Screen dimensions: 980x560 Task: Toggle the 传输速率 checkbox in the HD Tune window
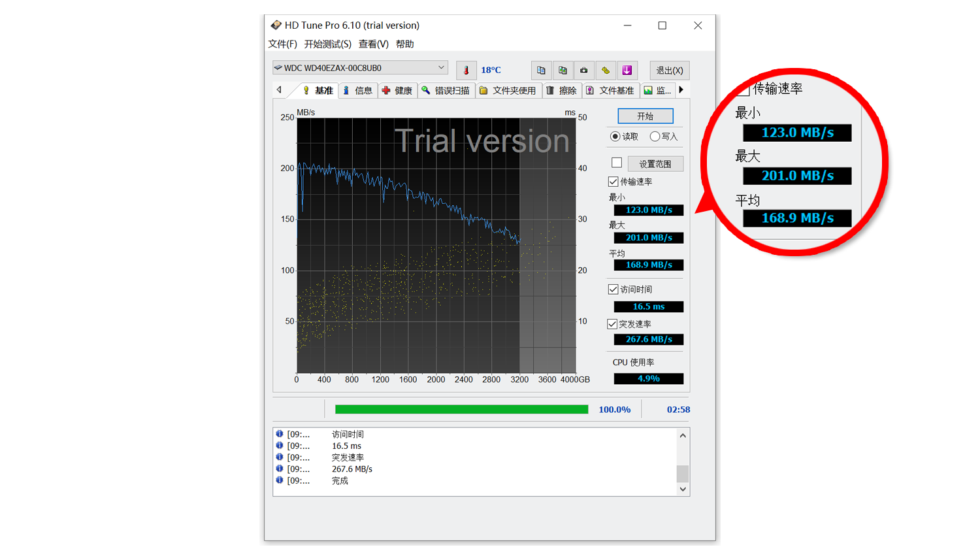click(613, 182)
